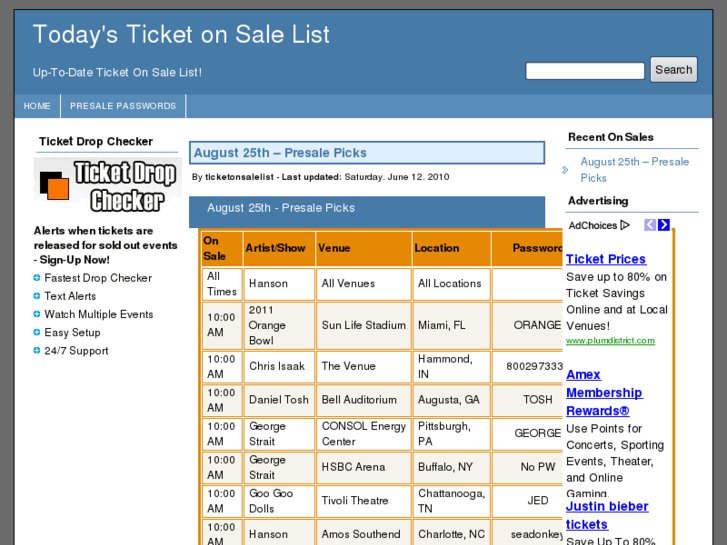The width and height of the screenshot is (727, 545).
Task: Select the Hammond, IN cell
Action: (x=452, y=366)
